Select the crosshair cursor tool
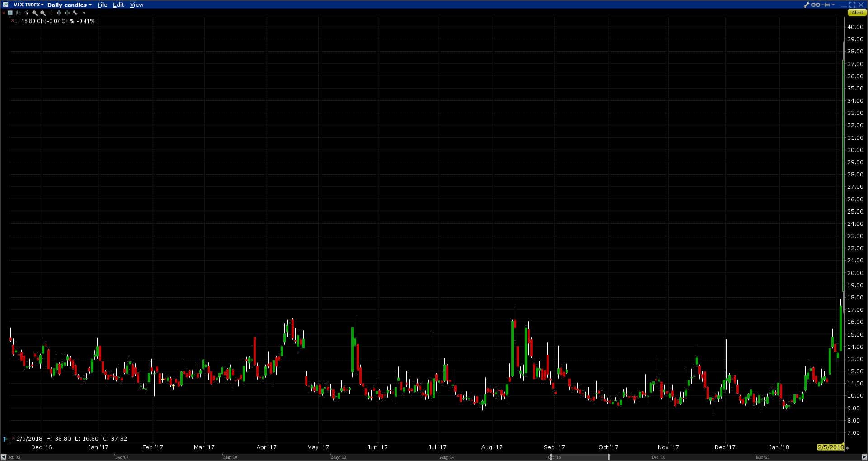868x461 pixels. pos(51,13)
